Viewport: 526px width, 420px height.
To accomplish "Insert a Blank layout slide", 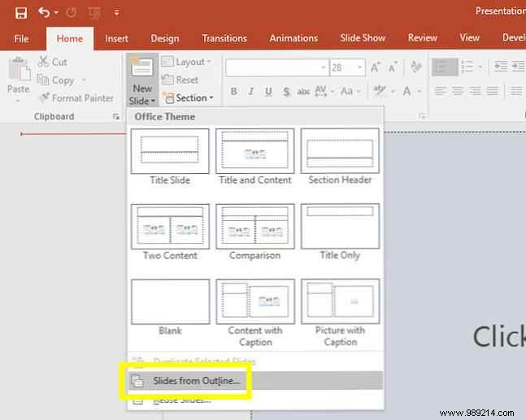I will click(170, 308).
